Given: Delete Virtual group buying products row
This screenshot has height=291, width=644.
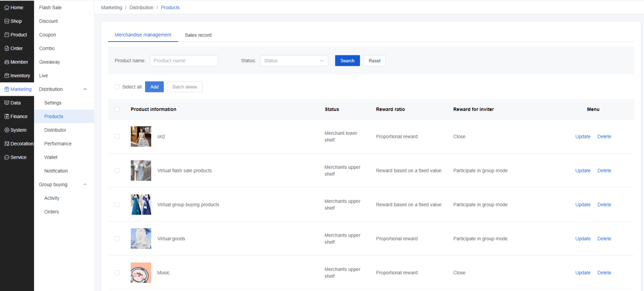Looking at the screenshot, I should pyautogui.click(x=604, y=205).
